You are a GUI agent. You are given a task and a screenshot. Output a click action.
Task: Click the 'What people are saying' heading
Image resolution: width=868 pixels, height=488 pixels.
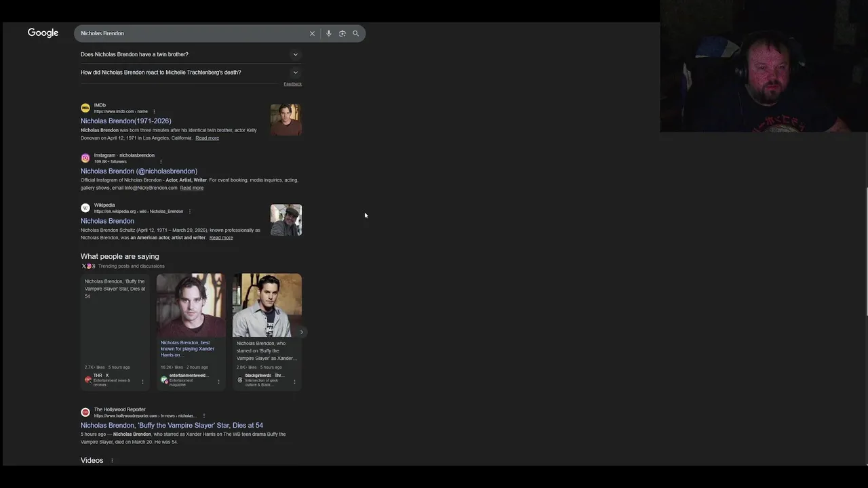(x=120, y=256)
